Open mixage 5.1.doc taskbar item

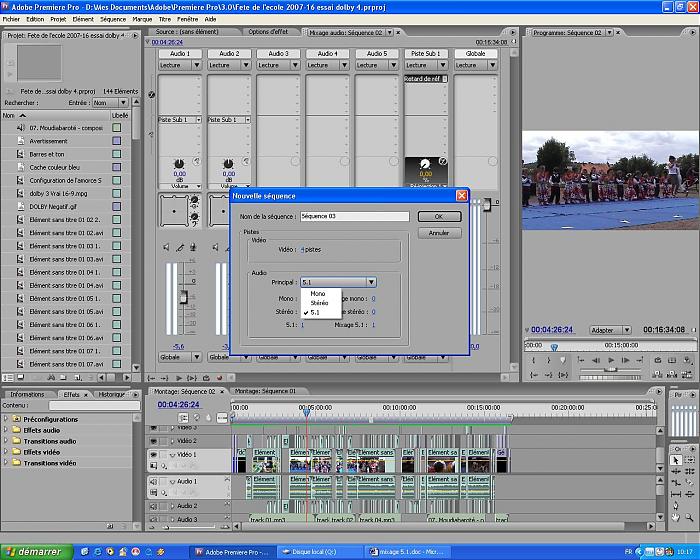[408, 552]
